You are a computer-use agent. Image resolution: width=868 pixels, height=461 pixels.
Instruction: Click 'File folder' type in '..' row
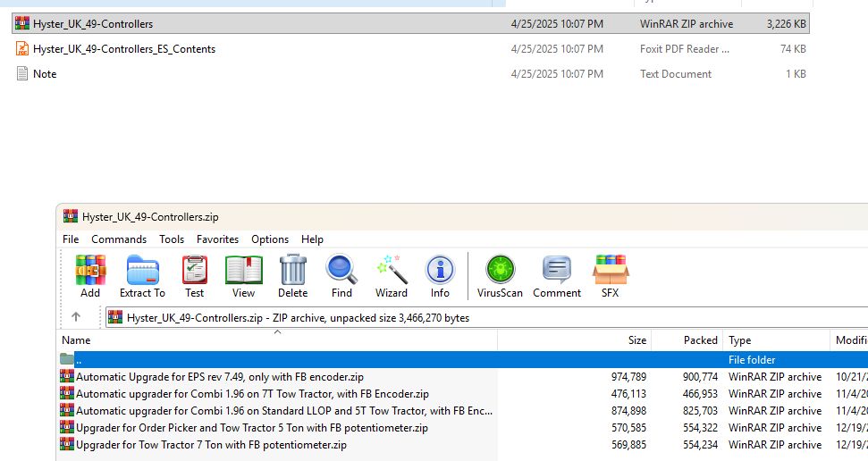click(x=751, y=359)
